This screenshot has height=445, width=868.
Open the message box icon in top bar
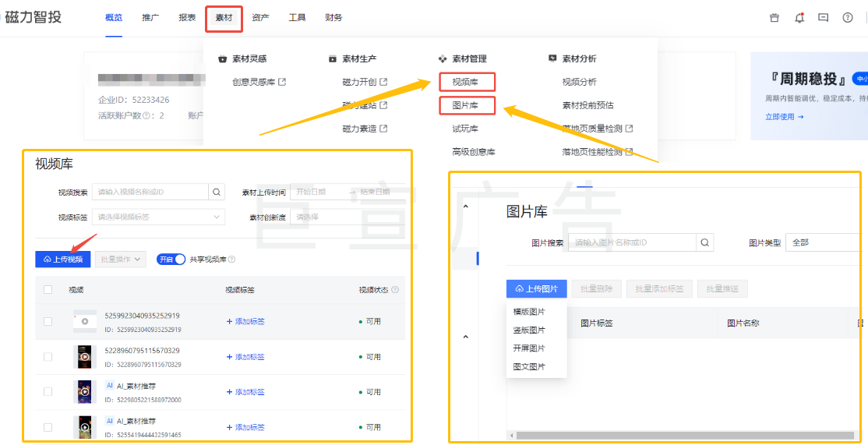(x=823, y=18)
